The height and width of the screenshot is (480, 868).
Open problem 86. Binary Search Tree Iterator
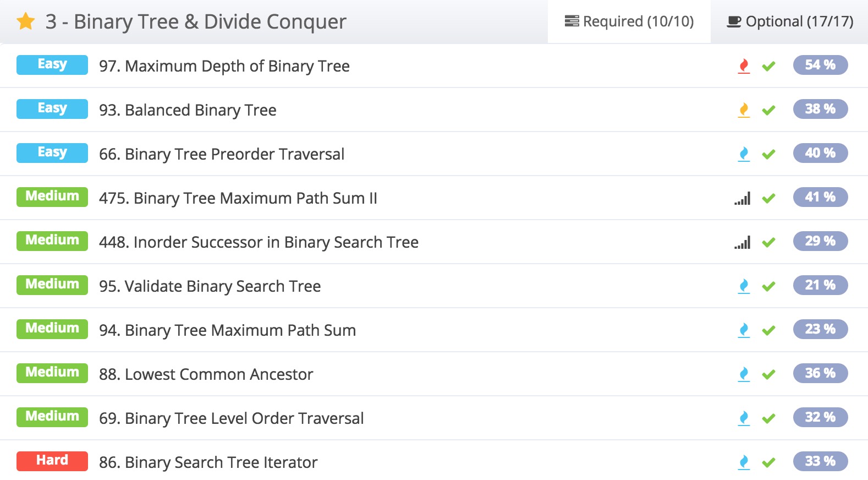pyautogui.click(x=208, y=462)
